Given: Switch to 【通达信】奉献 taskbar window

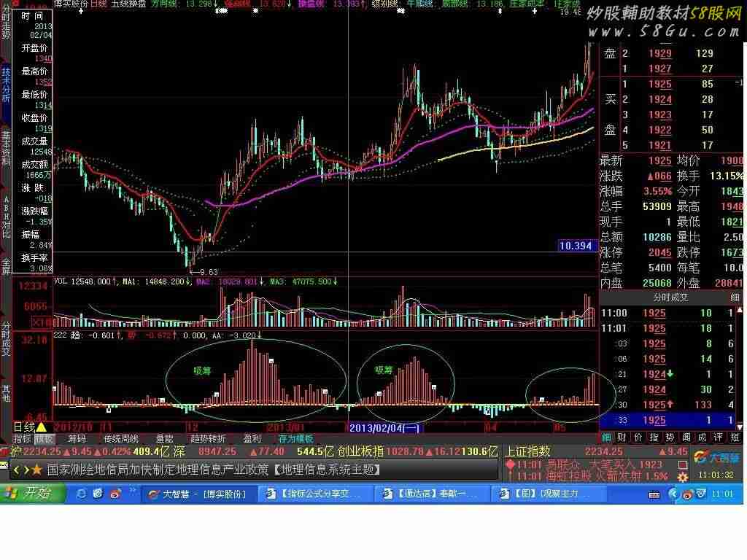Looking at the screenshot, I should (x=431, y=494).
